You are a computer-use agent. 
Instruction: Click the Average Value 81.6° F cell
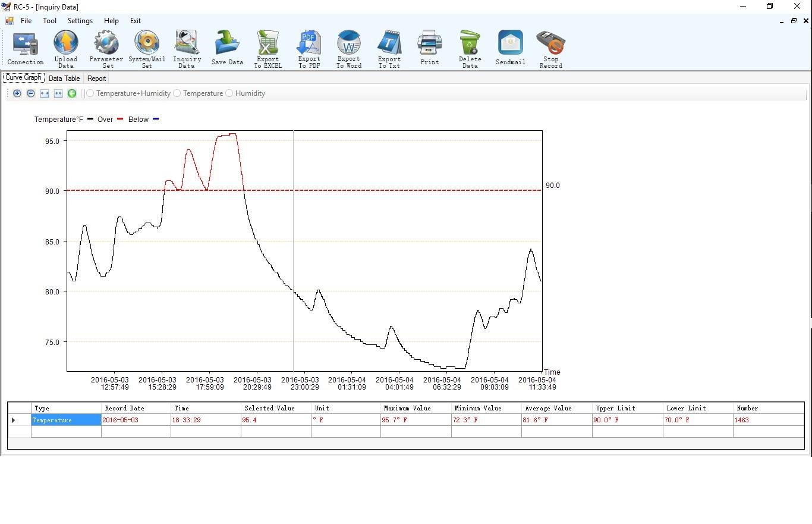coord(557,420)
